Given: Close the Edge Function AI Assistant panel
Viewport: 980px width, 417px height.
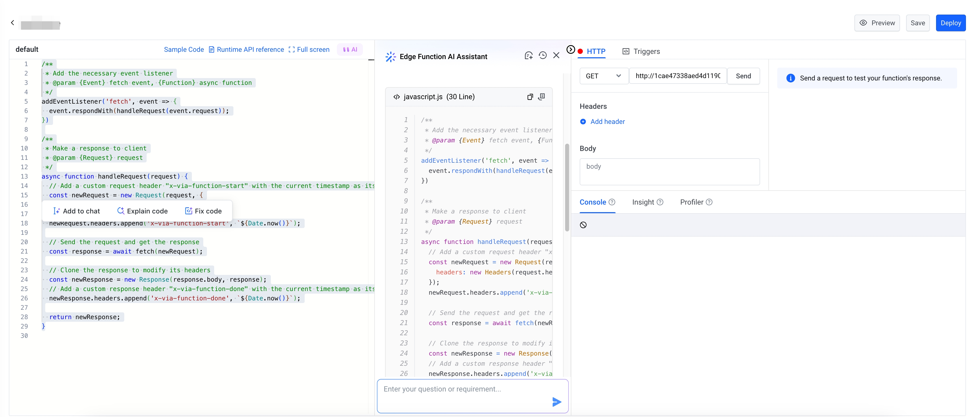Looking at the screenshot, I should click(x=556, y=56).
